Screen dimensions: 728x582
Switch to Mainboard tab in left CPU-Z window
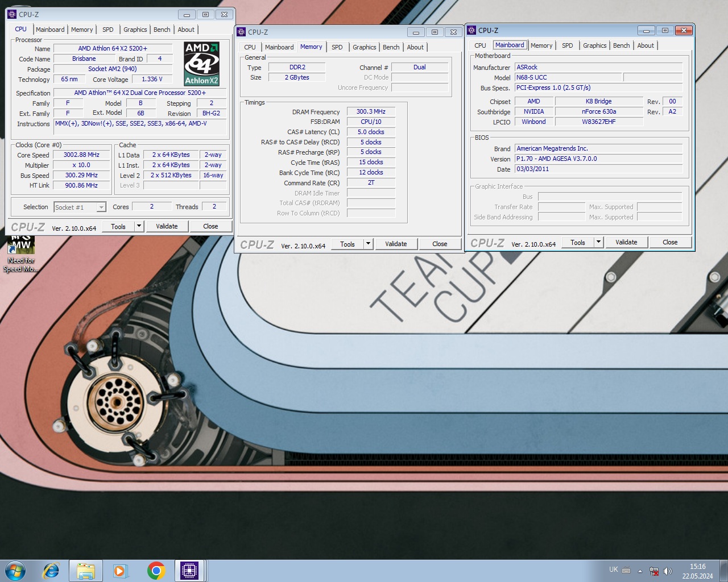pyautogui.click(x=50, y=30)
